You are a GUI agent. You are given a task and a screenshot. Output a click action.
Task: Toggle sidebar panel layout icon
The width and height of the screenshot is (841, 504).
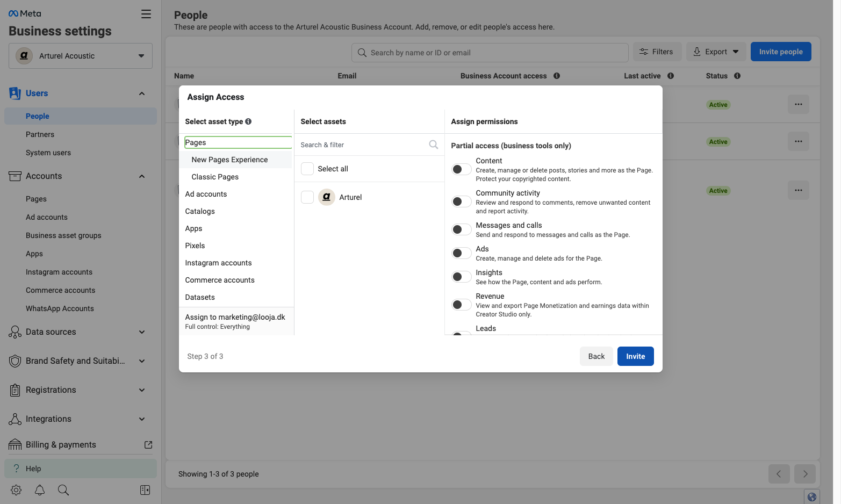(145, 490)
